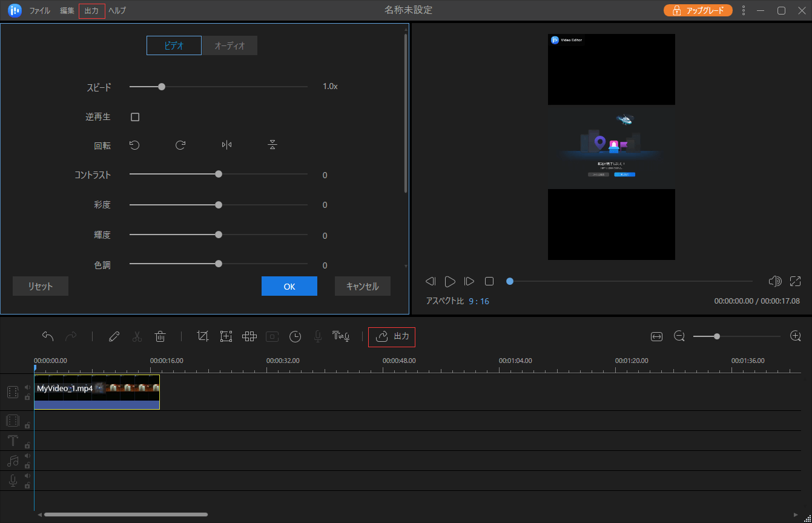Click the scissors split icon

click(137, 336)
